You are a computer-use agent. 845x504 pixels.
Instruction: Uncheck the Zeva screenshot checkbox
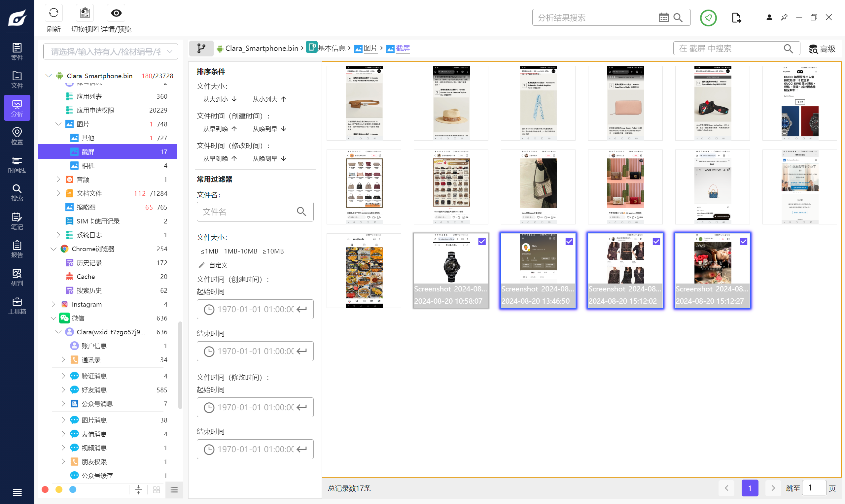743,242
